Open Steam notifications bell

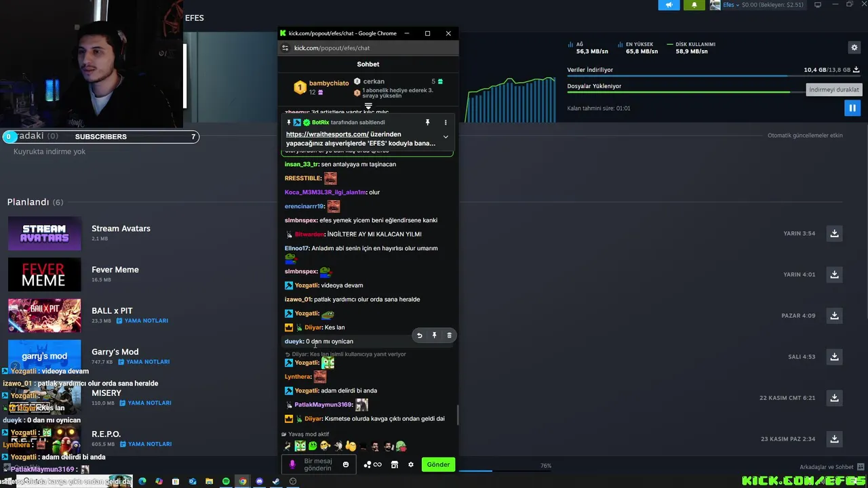click(x=694, y=5)
